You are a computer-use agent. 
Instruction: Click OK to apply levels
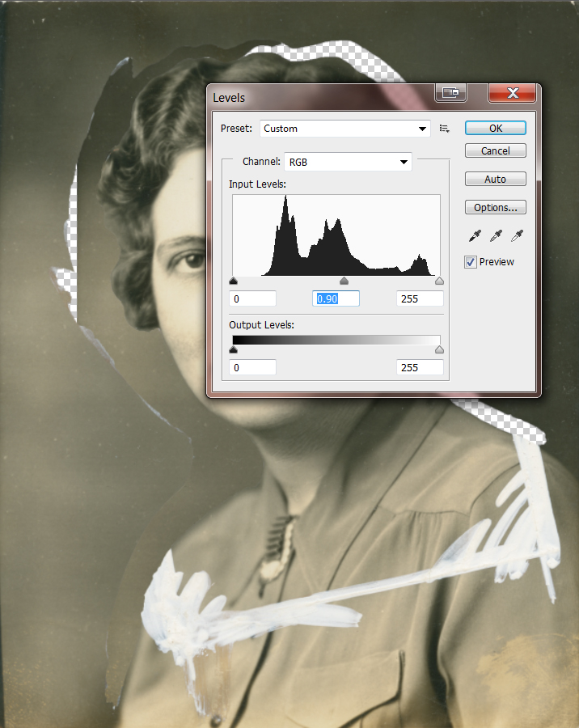pos(495,128)
